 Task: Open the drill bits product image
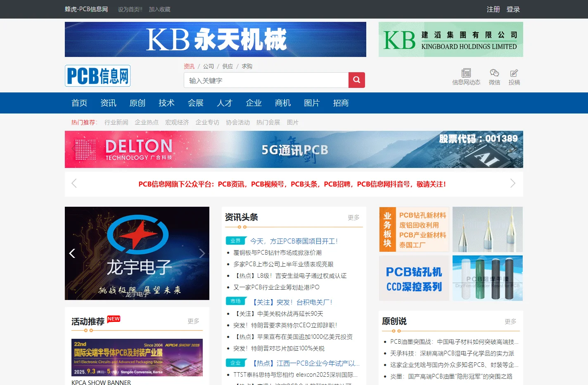[488, 229]
